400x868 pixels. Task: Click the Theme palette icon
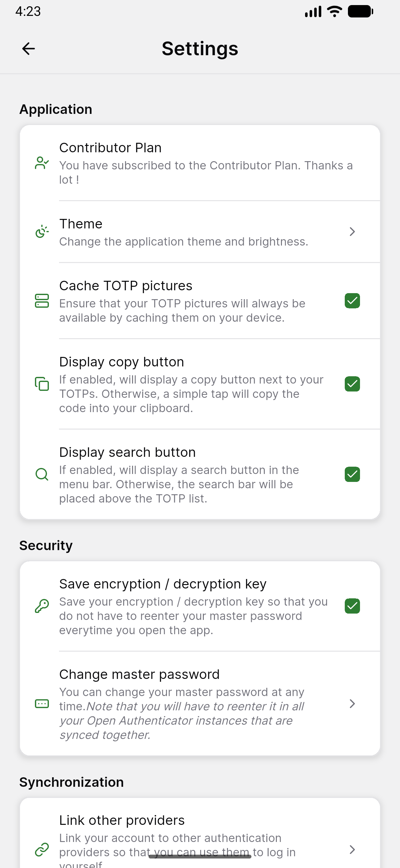click(42, 232)
